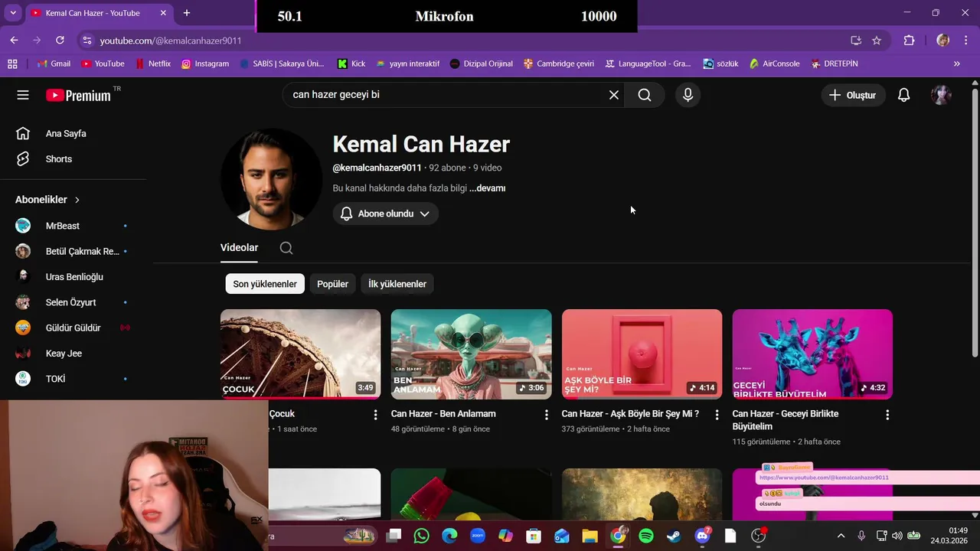Select the Son yüklenenler filter chip

coord(265,284)
